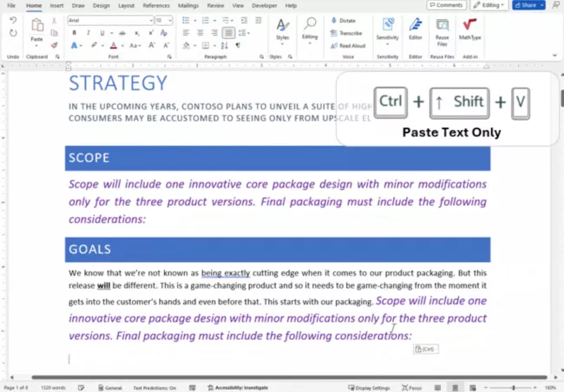Switch to the Developer tab
The image size is (564, 392).
(265, 5)
